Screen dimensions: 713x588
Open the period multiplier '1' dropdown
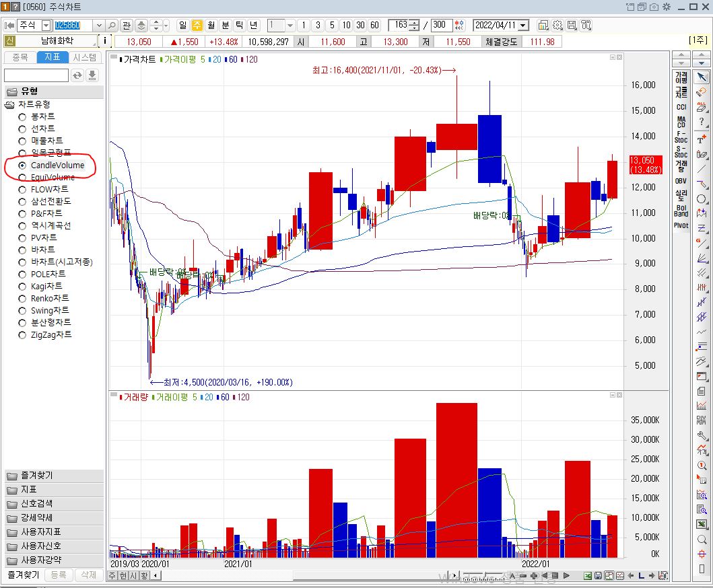tap(290, 26)
